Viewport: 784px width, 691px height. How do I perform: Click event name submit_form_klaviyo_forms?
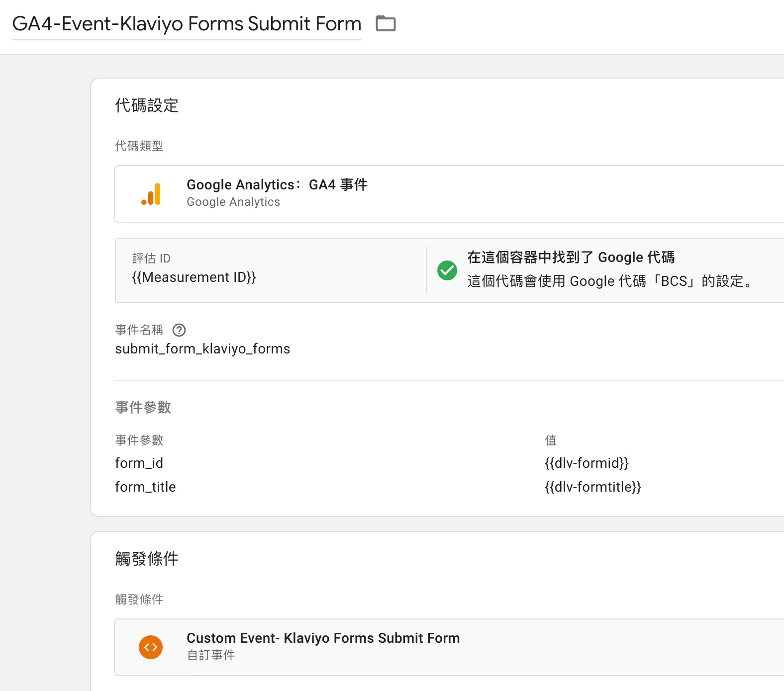[202, 349]
